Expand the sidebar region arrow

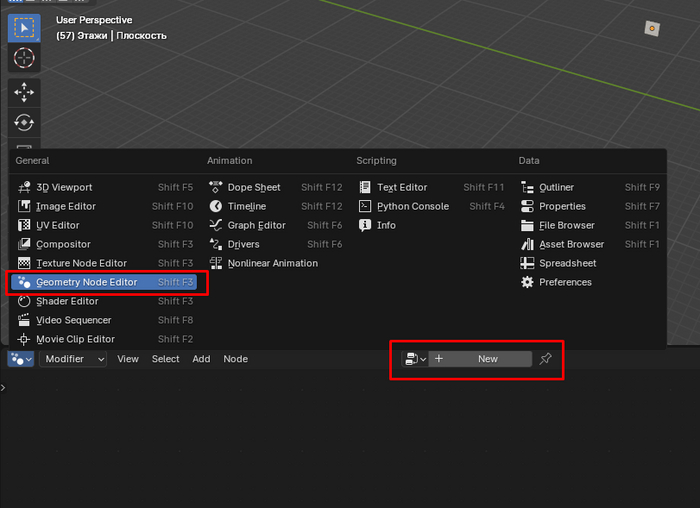tap(3, 387)
